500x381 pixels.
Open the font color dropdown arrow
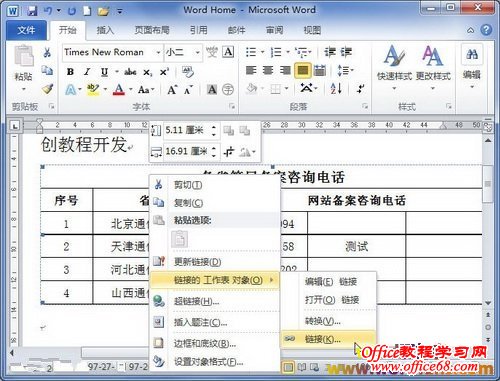pos(131,89)
